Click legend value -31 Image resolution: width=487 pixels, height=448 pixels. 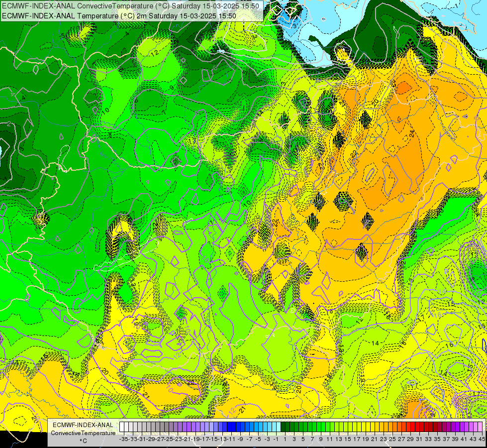click(142, 439)
